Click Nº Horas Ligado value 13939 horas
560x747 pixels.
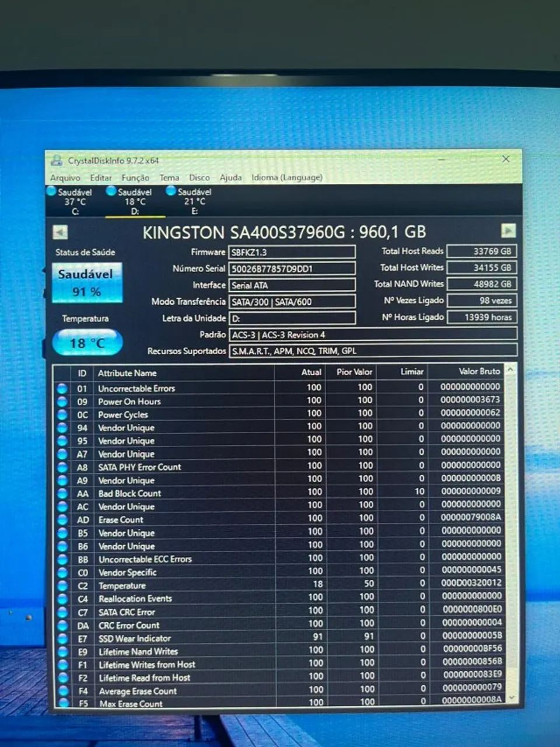click(482, 317)
